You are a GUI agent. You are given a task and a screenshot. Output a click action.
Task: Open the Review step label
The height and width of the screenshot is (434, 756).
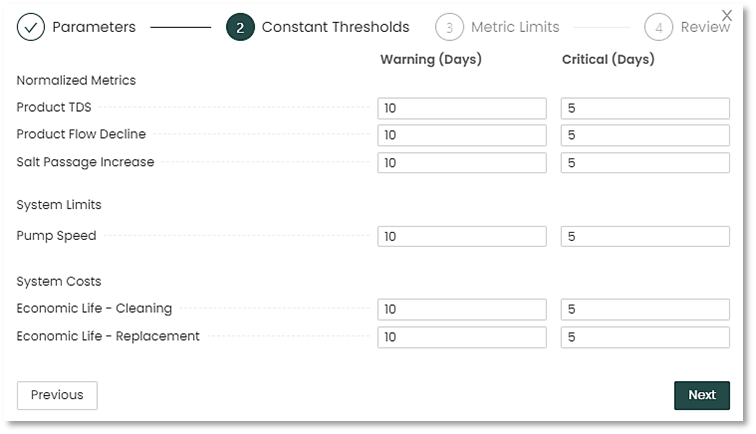click(705, 27)
